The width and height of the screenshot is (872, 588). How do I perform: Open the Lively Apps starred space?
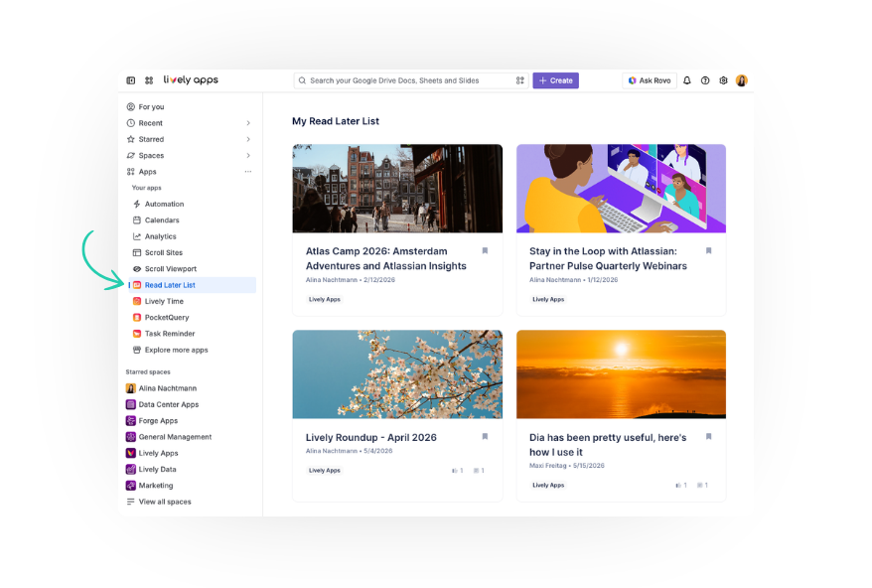pyautogui.click(x=159, y=453)
